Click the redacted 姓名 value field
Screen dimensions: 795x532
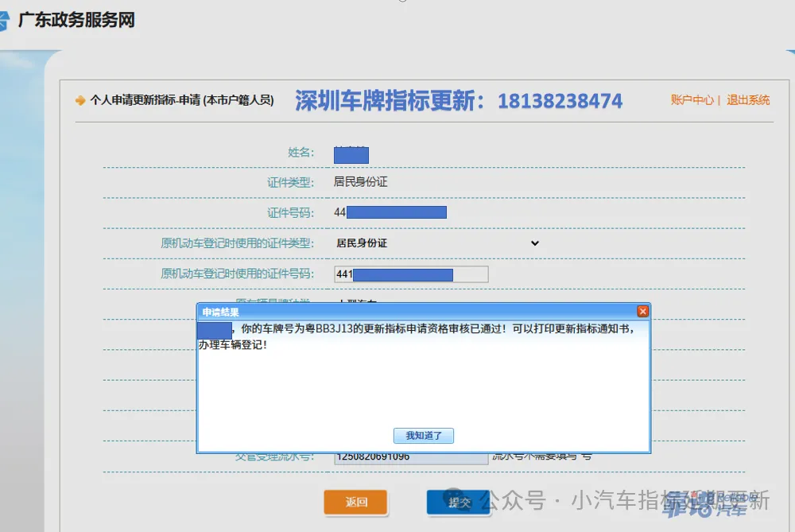click(x=351, y=154)
